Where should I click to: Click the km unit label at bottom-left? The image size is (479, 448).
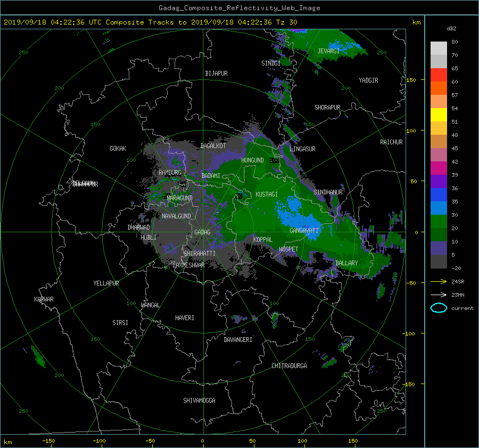click(8, 442)
